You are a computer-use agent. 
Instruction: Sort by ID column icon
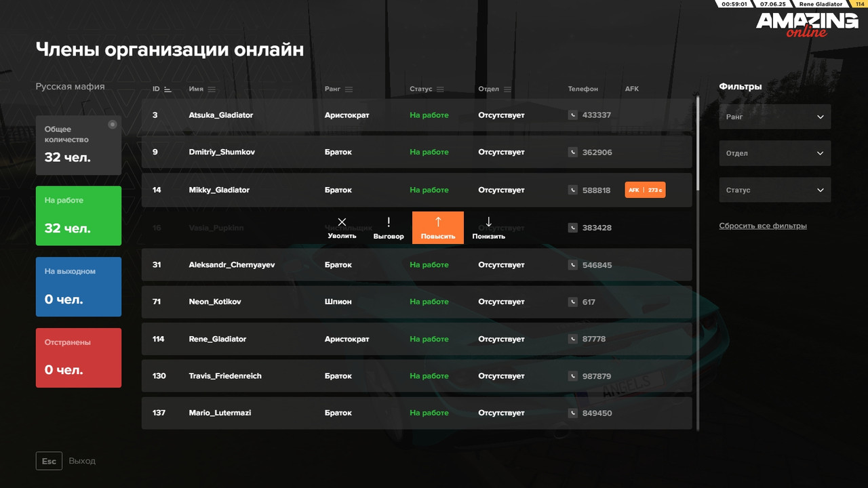click(167, 89)
